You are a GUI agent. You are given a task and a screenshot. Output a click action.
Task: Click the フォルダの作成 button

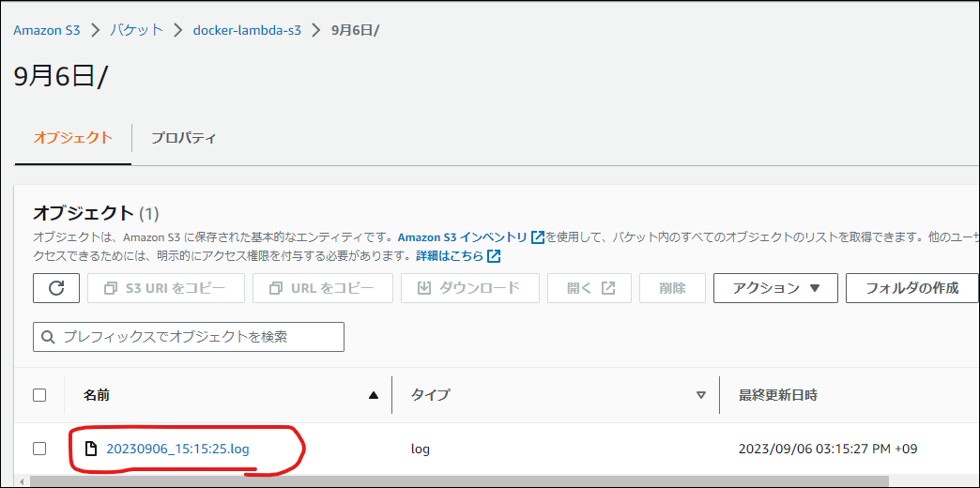pos(911,288)
